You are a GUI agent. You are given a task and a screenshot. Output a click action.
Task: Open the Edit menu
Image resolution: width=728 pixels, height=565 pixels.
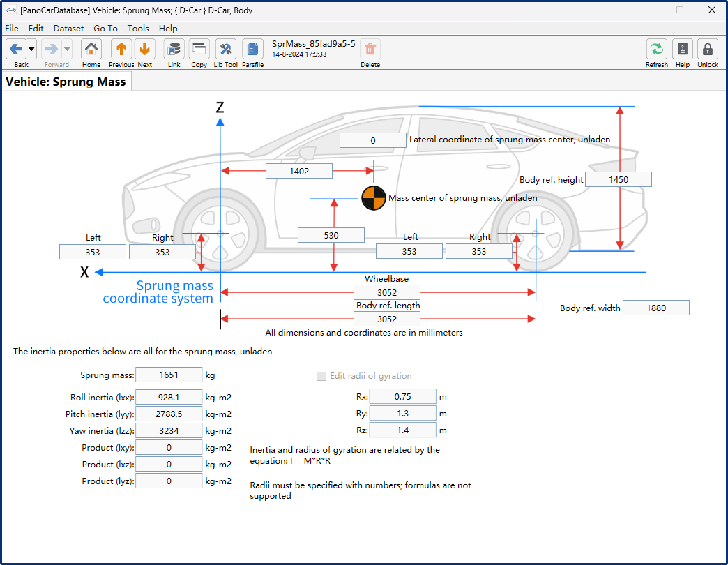point(36,29)
